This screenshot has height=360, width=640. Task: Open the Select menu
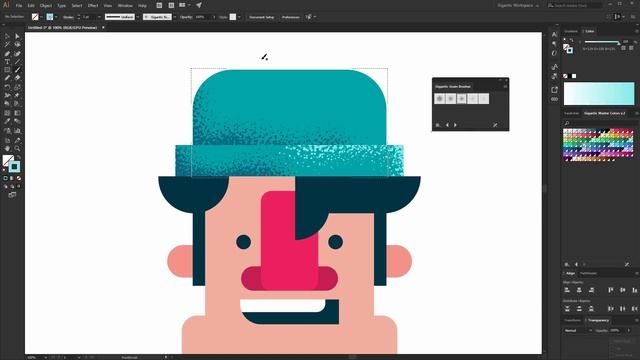coord(77,6)
